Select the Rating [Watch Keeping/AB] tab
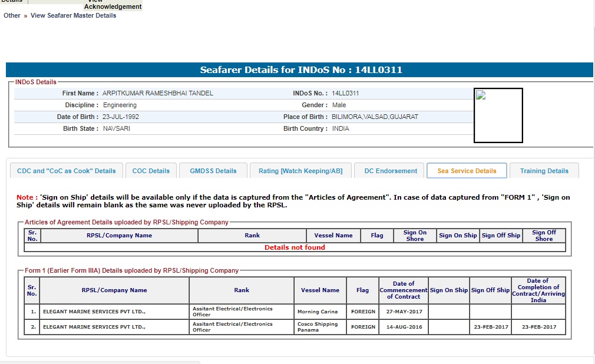595x364 pixels. click(300, 171)
